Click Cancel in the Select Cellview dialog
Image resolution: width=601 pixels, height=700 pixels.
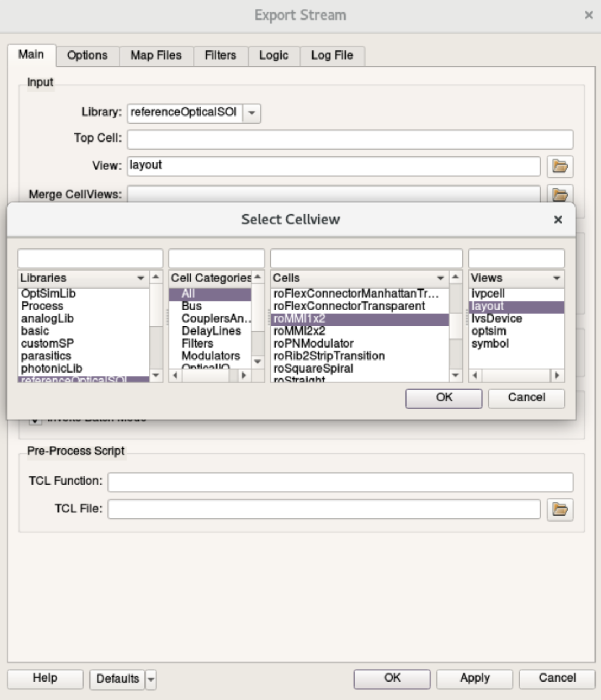(x=526, y=398)
